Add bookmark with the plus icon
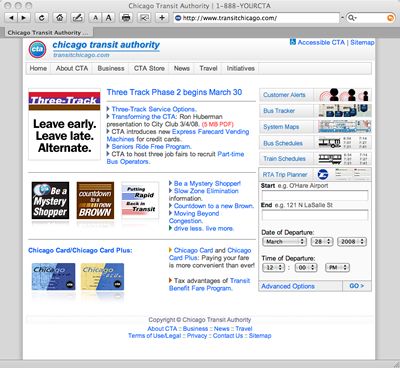 tap(162, 18)
